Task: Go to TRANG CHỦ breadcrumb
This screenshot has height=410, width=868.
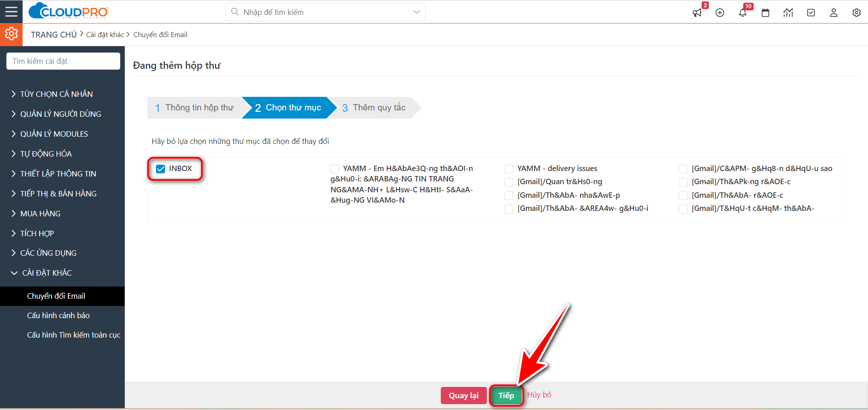Action: click(x=54, y=35)
